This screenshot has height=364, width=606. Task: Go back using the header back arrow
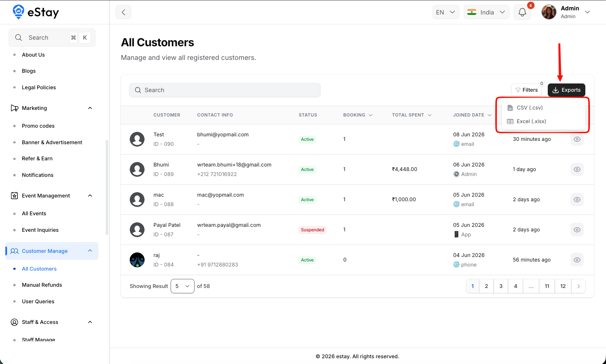pyautogui.click(x=124, y=12)
